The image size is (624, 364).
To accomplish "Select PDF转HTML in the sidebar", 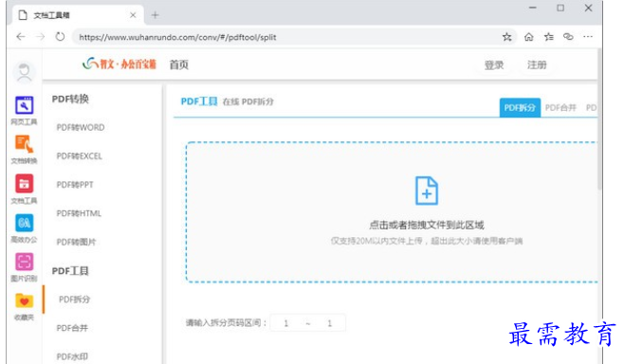I will (79, 213).
